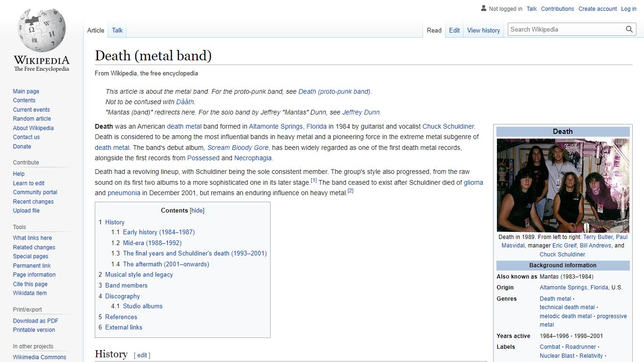
Task: Open a Random article
Action: click(x=32, y=119)
